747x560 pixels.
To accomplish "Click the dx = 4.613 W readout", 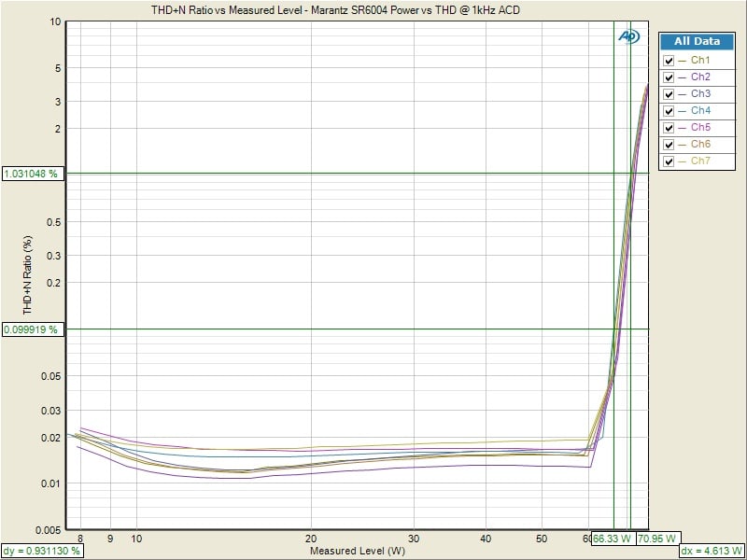I will point(712,551).
